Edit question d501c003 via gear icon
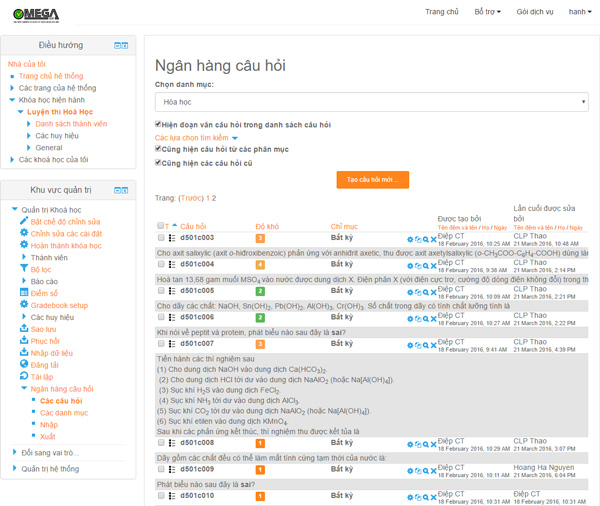Image resolution: width=600 pixels, height=506 pixels. 410,240
